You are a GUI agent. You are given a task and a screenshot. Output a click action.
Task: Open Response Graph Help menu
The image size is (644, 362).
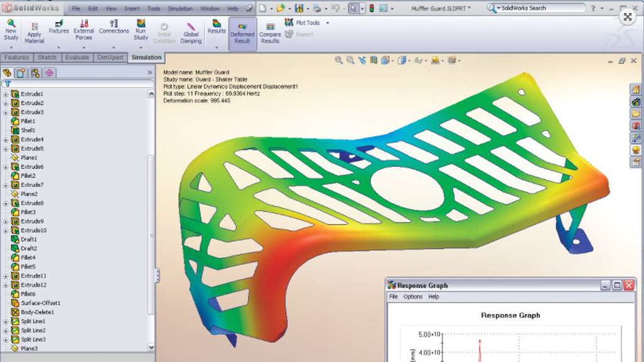(x=434, y=297)
